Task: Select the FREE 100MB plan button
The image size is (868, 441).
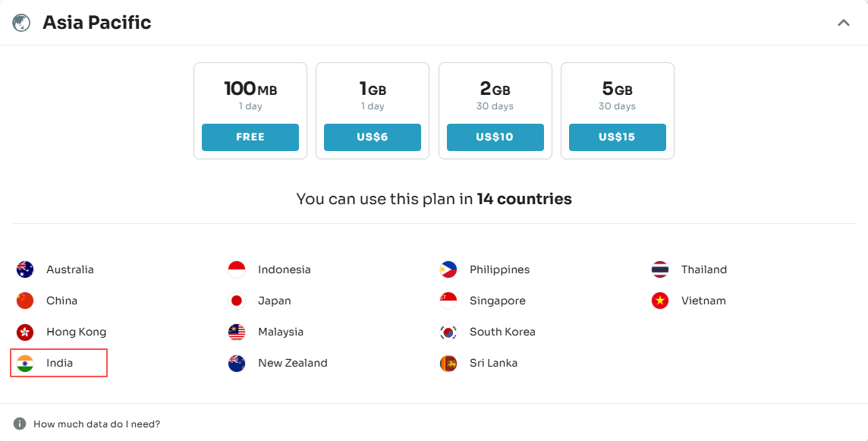Action: point(250,137)
